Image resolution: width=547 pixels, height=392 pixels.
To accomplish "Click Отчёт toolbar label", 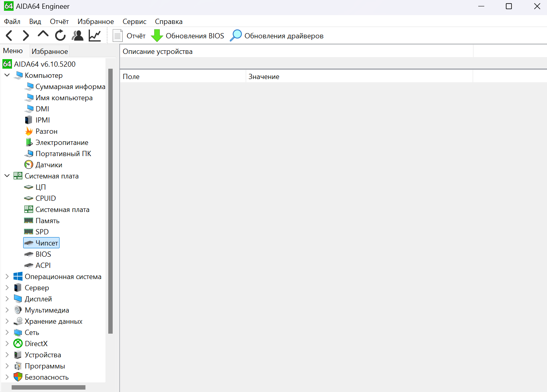I will tap(136, 36).
